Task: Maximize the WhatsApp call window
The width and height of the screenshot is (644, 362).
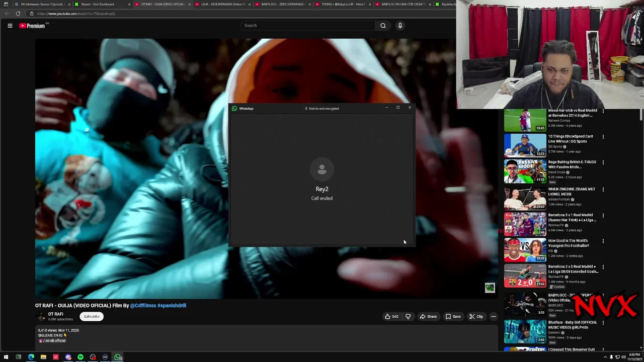Action: pyautogui.click(x=398, y=108)
